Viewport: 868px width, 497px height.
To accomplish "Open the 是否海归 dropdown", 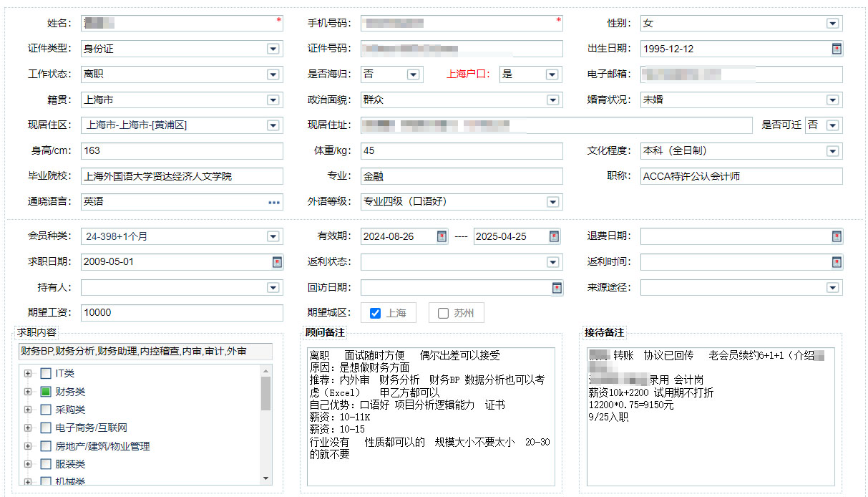I will click(413, 74).
